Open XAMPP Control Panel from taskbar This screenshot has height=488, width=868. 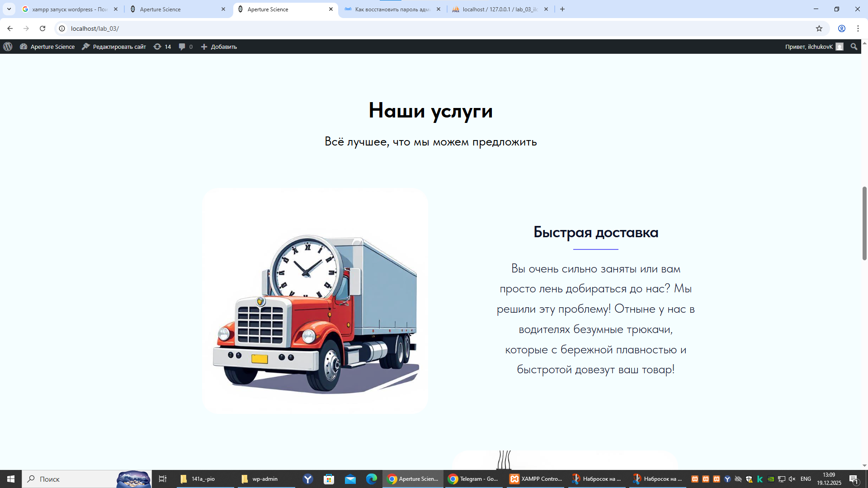click(536, 479)
